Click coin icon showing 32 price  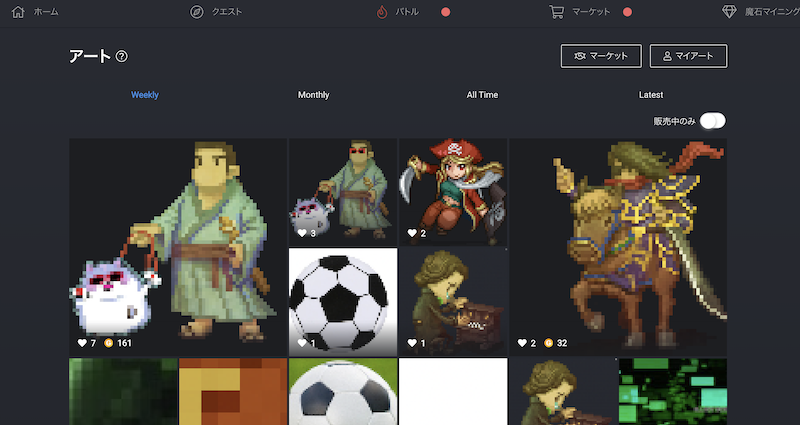(x=548, y=343)
